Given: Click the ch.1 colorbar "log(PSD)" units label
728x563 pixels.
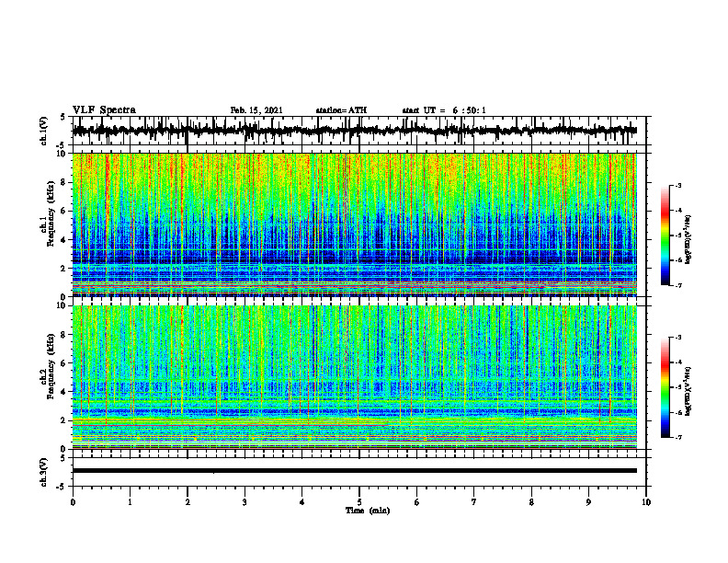Looking at the screenshot, I should [688, 239].
